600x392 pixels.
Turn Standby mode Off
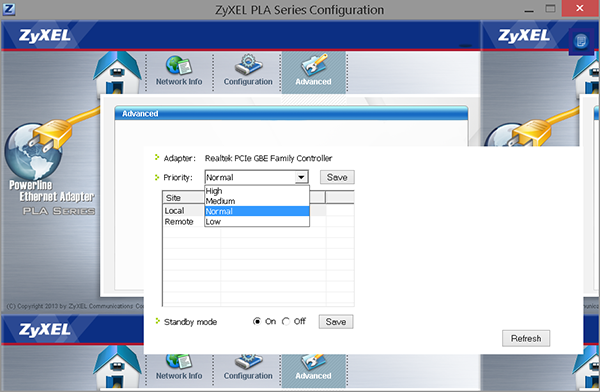pos(286,322)
